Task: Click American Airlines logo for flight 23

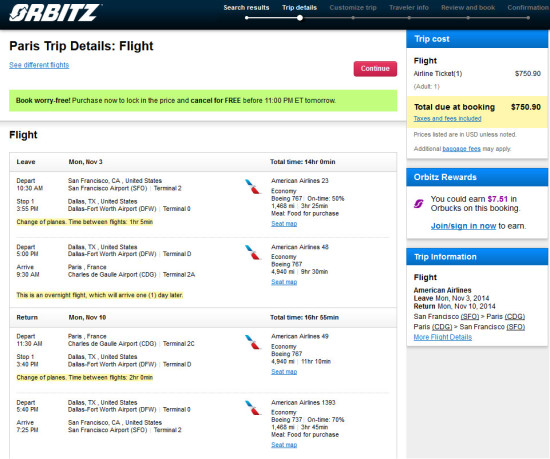Action: pyautogui.click(x=253, y=187)
